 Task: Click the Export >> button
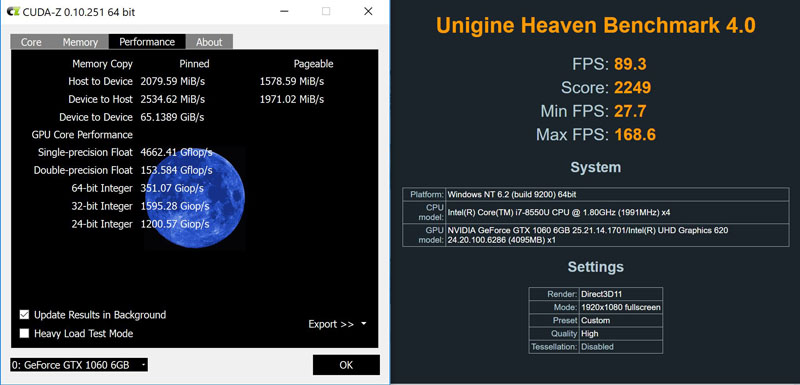(331, 324)
